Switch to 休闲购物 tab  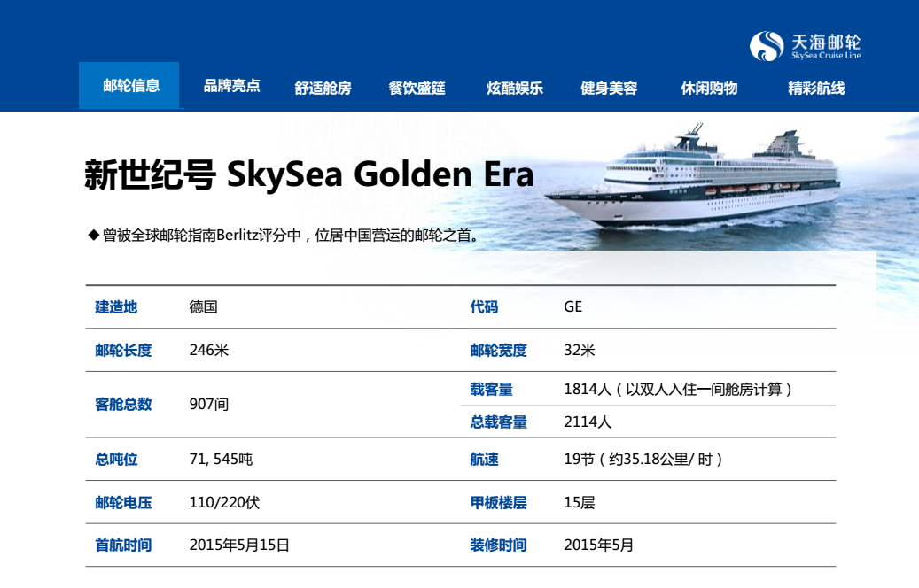coord(709,89)
